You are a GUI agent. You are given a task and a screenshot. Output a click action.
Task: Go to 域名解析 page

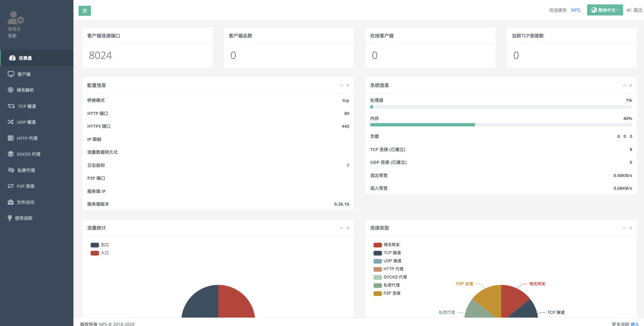point(36,90)
